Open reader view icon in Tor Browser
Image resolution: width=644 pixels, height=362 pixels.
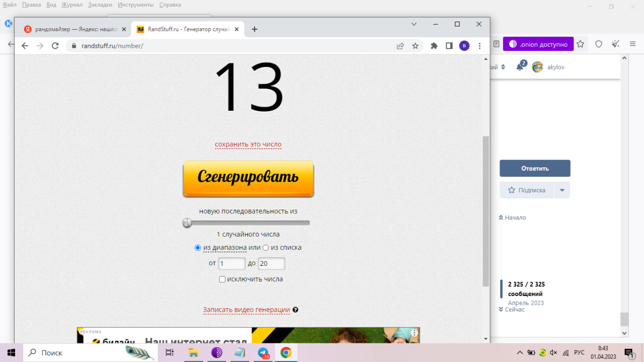[496, 44]
